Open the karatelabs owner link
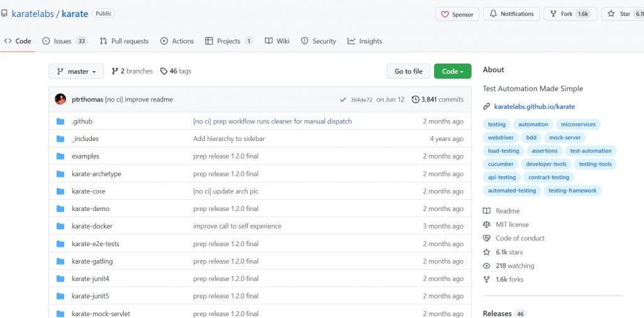Viewport: 644px width, 318px height. (33, 14)
